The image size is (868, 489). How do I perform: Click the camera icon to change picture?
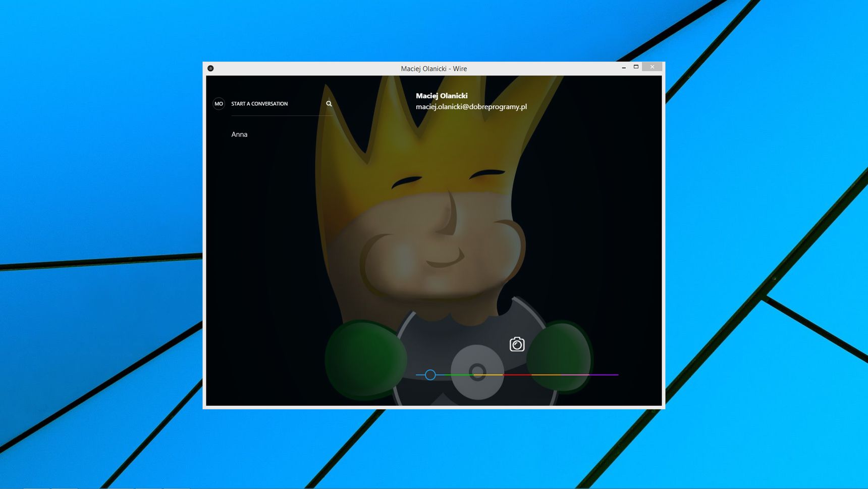pyautogui.click(x=517, y=344)
